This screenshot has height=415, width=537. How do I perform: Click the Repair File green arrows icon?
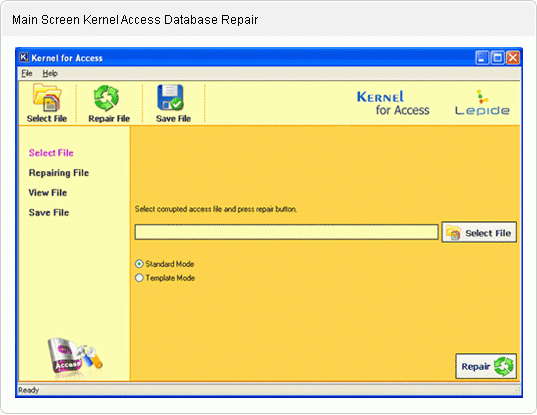[107, 98]
